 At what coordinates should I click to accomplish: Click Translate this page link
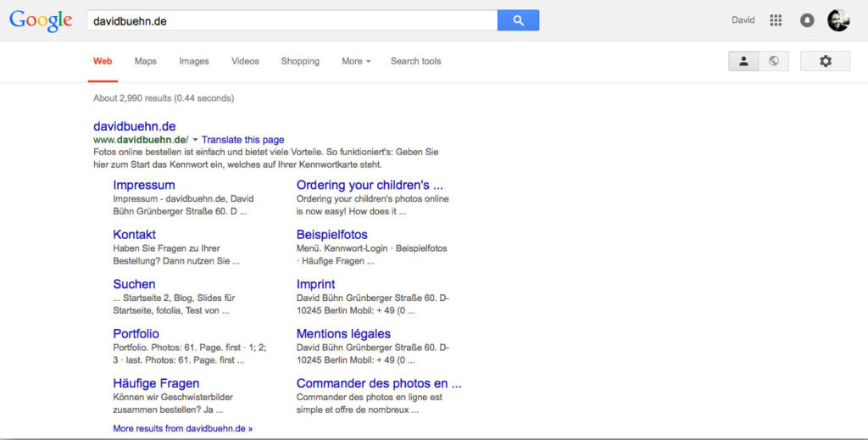[x=242, y=140]
